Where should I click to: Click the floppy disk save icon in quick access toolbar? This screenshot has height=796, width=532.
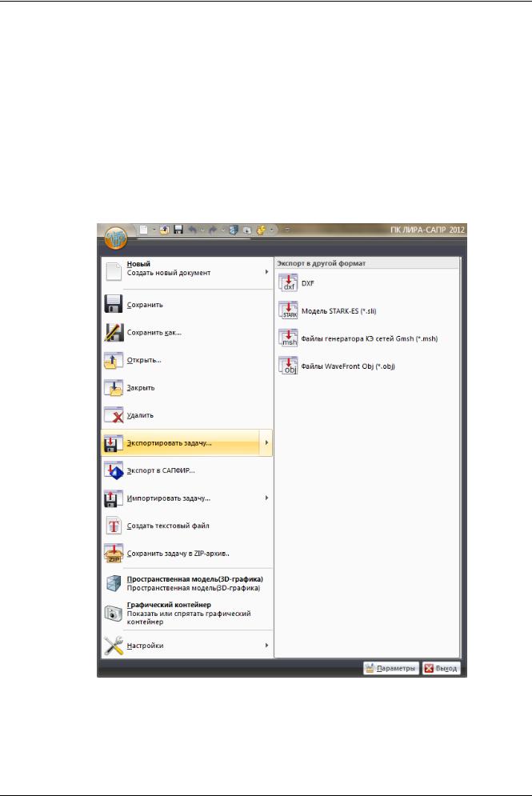click(x=178, y=230)
